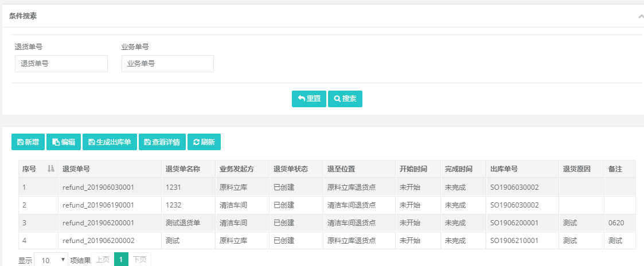This screenshot has height=266, width=644.
Task: Click the 编辑 edit button
Action: click(x=64, y=142)
